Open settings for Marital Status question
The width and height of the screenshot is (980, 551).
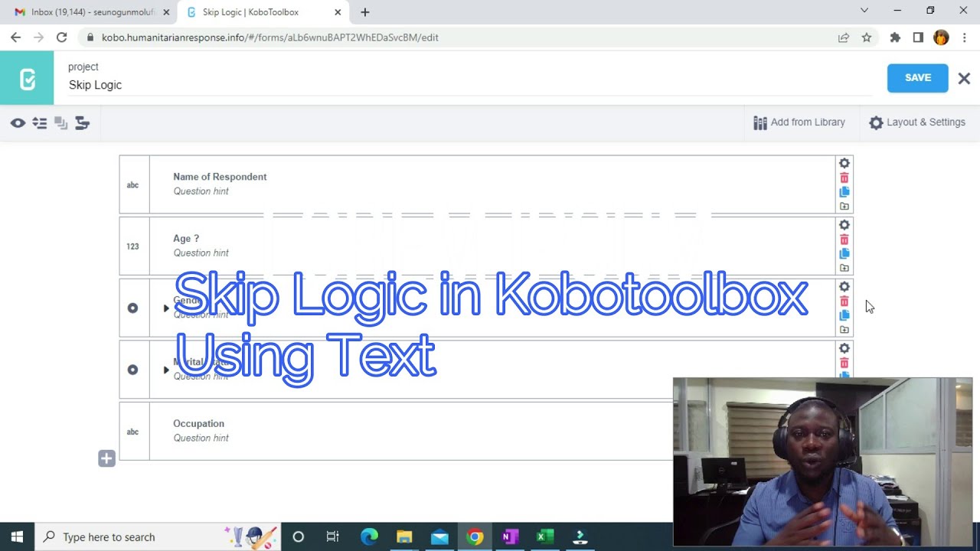(844, 348)
